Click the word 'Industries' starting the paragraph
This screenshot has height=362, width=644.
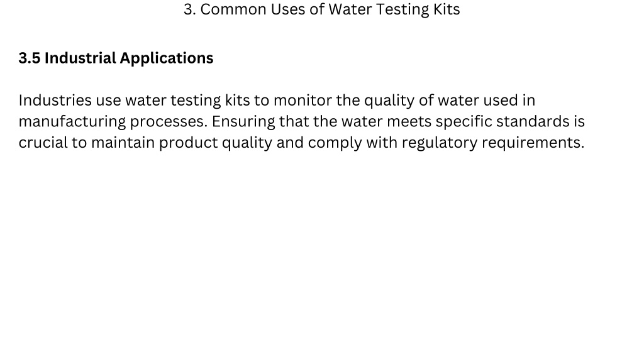55,100
